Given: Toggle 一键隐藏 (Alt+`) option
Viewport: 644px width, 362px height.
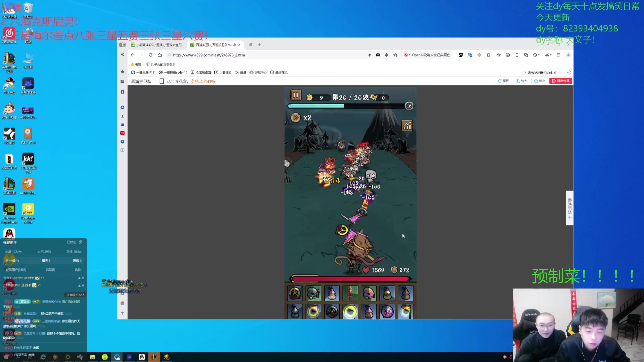Looking at the screenshot, I should point(173,72).
